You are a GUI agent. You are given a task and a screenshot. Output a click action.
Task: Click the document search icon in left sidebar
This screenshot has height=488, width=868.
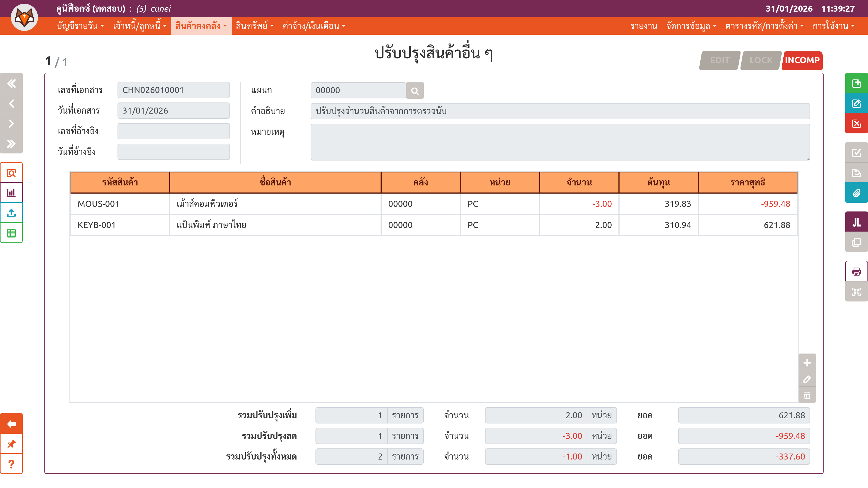pyautogui.click(x=11, y=173)
